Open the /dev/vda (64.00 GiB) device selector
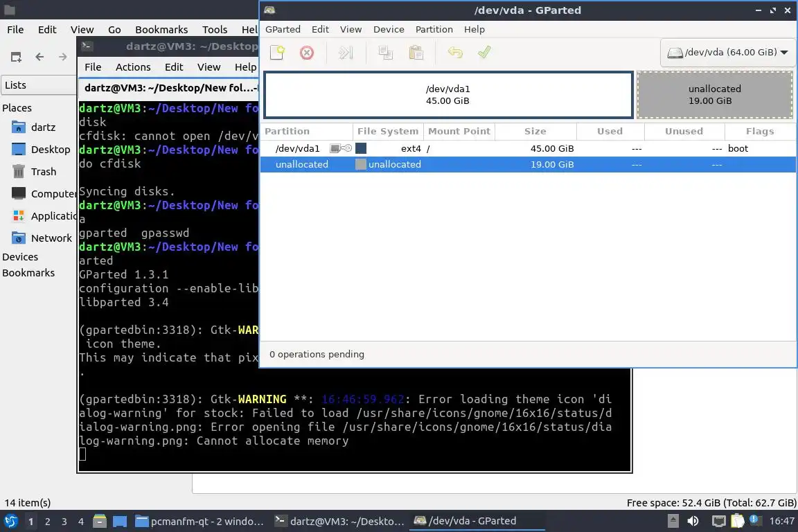The width and height of the screenshot is (798, 532). 728,53
